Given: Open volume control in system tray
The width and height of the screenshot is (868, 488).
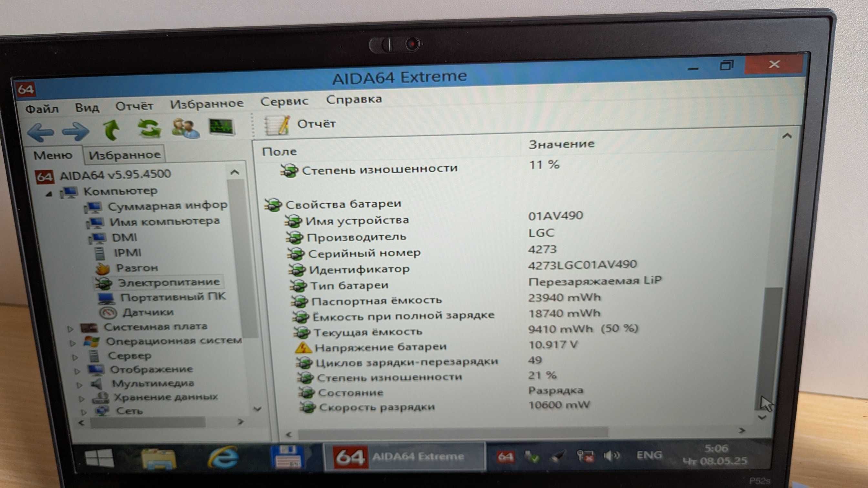Looking at the screenshot, I should pos(611,456).
